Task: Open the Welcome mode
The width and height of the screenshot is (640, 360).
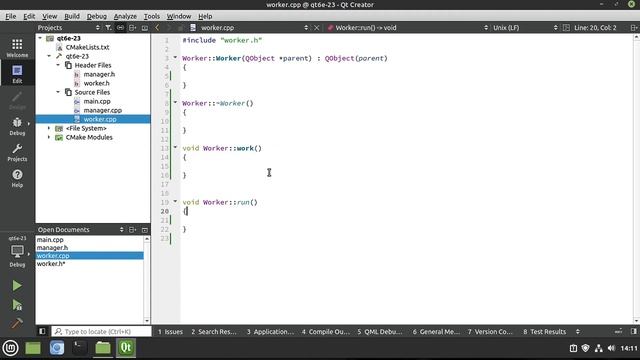Action: [17, 47]
